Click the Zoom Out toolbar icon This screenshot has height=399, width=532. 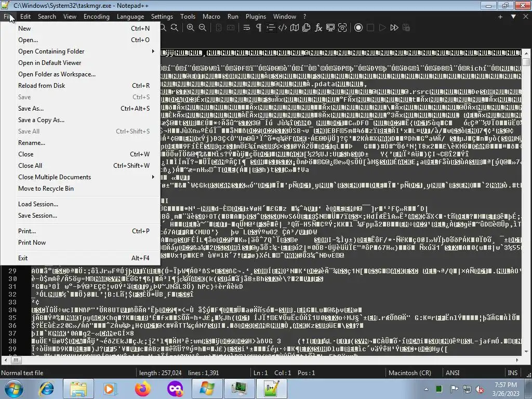point(203,28)
